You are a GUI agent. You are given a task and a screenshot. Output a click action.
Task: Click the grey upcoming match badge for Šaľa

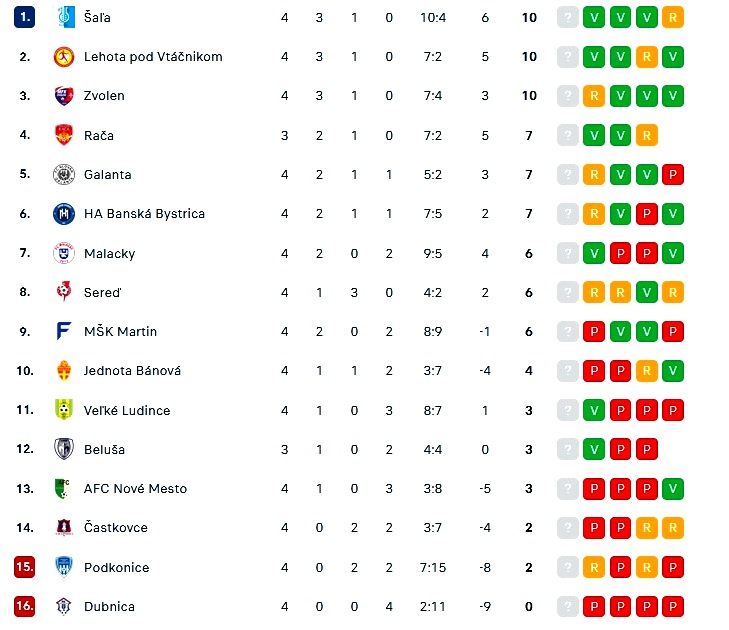tap(568, 17)
